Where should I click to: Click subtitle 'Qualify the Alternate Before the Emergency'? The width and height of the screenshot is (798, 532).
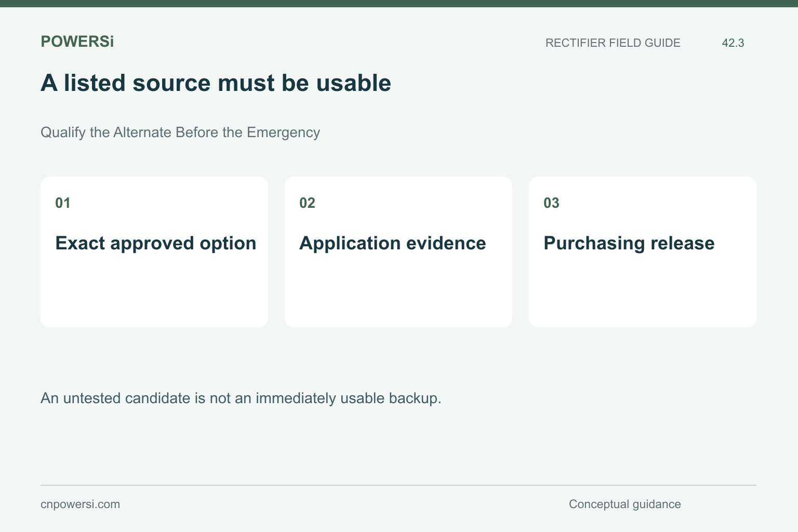click(180, 132)
